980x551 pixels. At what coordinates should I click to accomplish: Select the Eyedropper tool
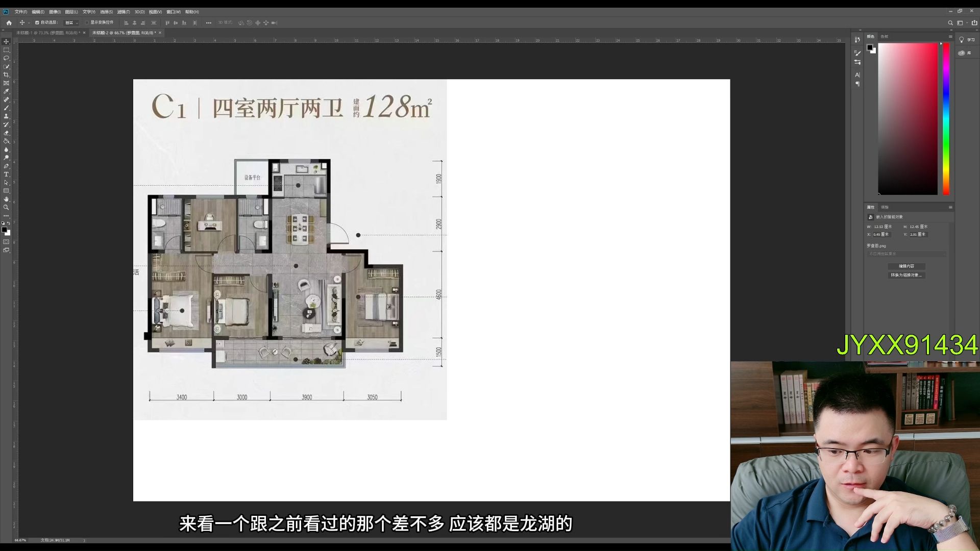coord(6,91)
